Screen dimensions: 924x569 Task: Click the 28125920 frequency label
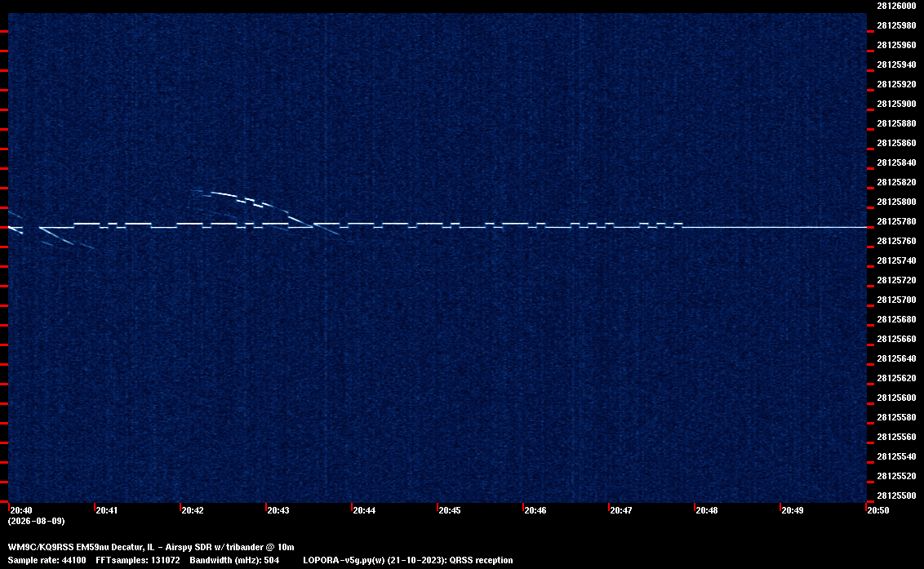896,84
